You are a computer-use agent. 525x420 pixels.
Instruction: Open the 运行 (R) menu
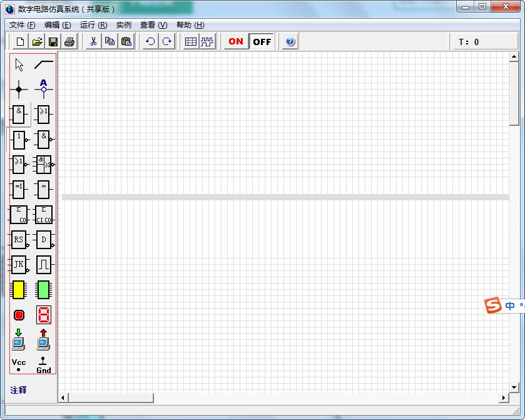click(x=93, y=25)
